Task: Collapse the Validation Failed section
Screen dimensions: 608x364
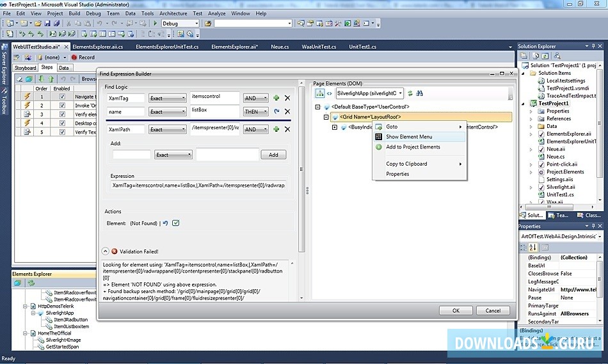Action: click(x=105, y=251)
